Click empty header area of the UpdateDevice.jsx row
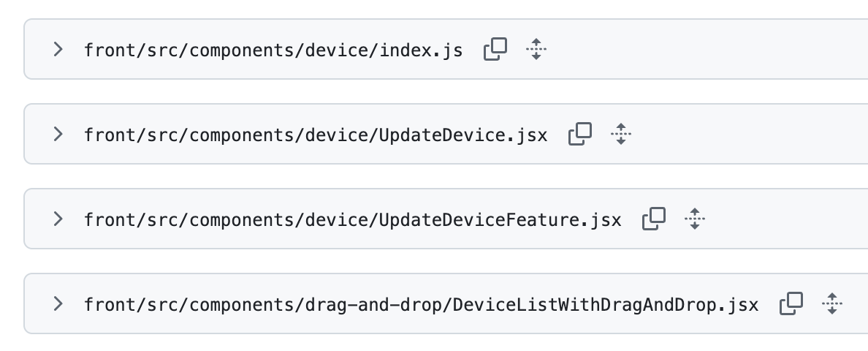Image resolution: width=868 pixels, height=351 pixels. pos(745,135)
